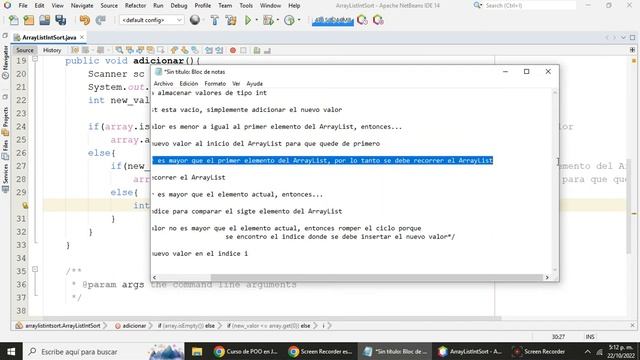Open File Explorer from taskbar
The height and width of the screenshot is (360, 640).
click(x=197, y=351)
